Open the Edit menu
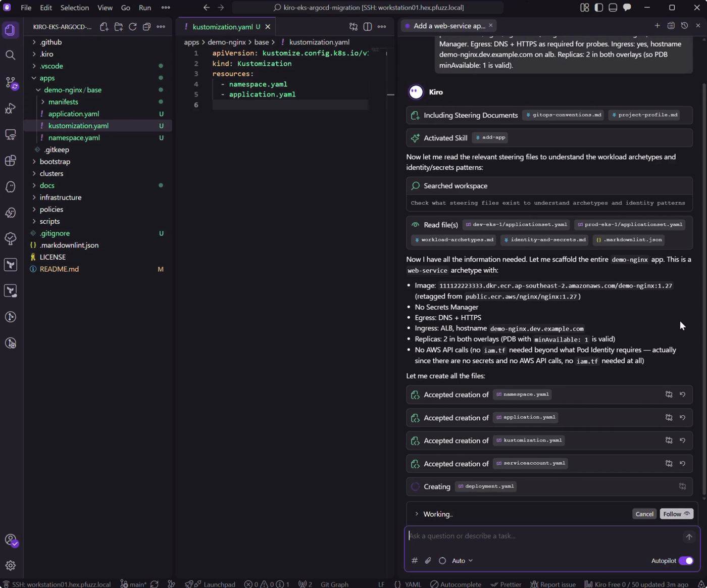Image resolution: width=707 pixels, height=588 pixels. point(46,8)
